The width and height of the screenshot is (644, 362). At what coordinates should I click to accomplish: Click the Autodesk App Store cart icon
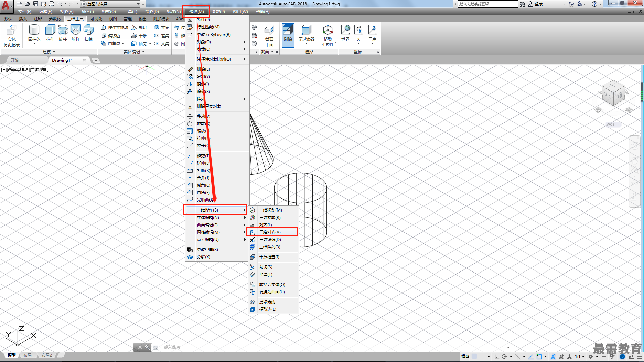[x=571, y=4]
